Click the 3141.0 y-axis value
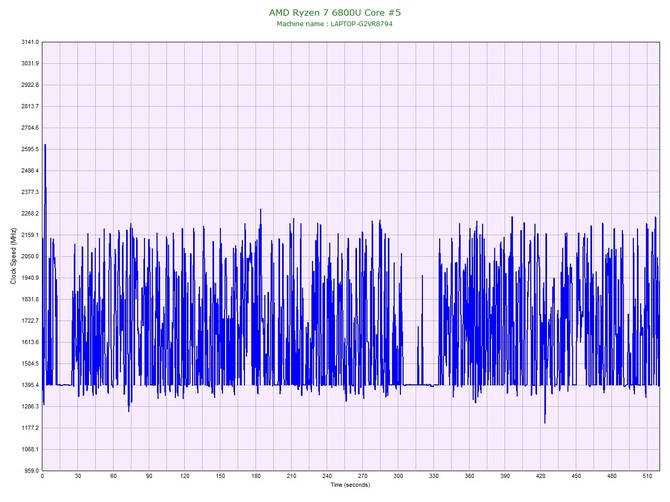This screenshot has width=670, height=502. click(x=30, y=42)
